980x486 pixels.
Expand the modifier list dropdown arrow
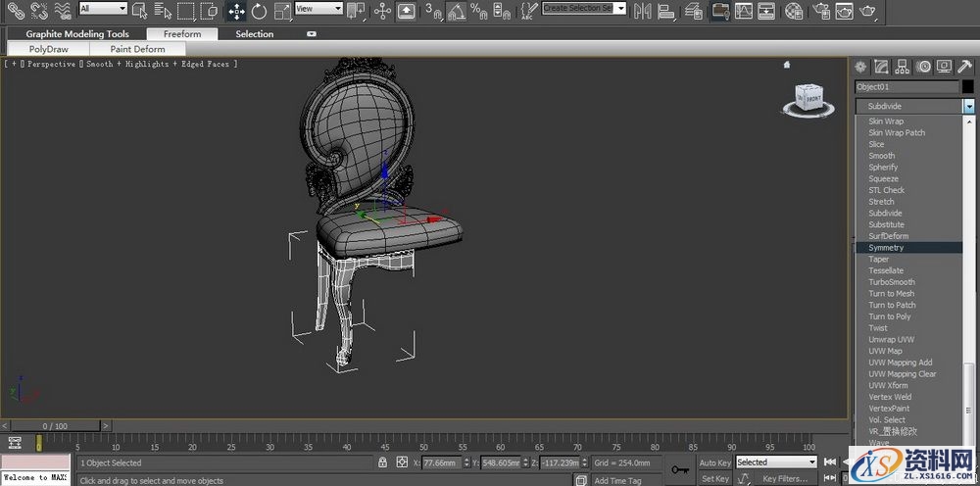968,106
